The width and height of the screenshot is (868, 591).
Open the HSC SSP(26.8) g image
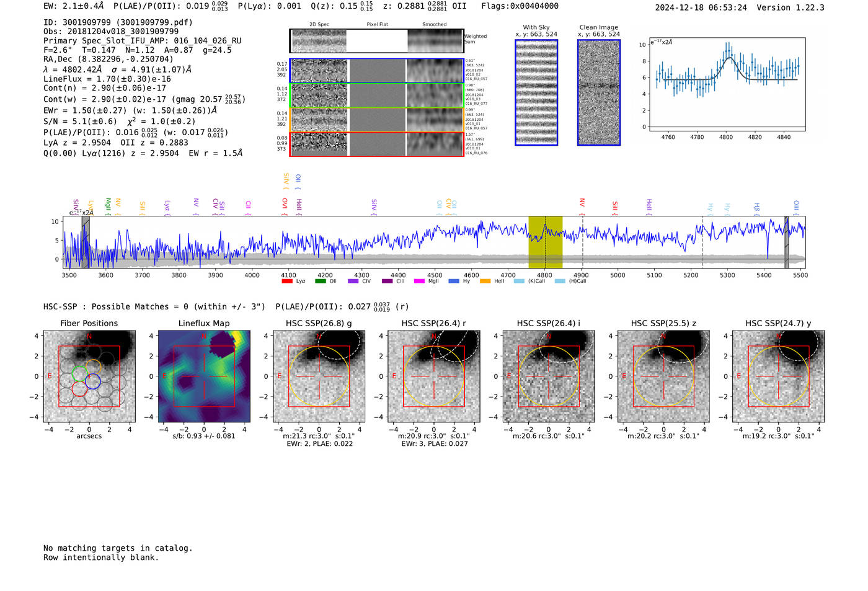319,376
